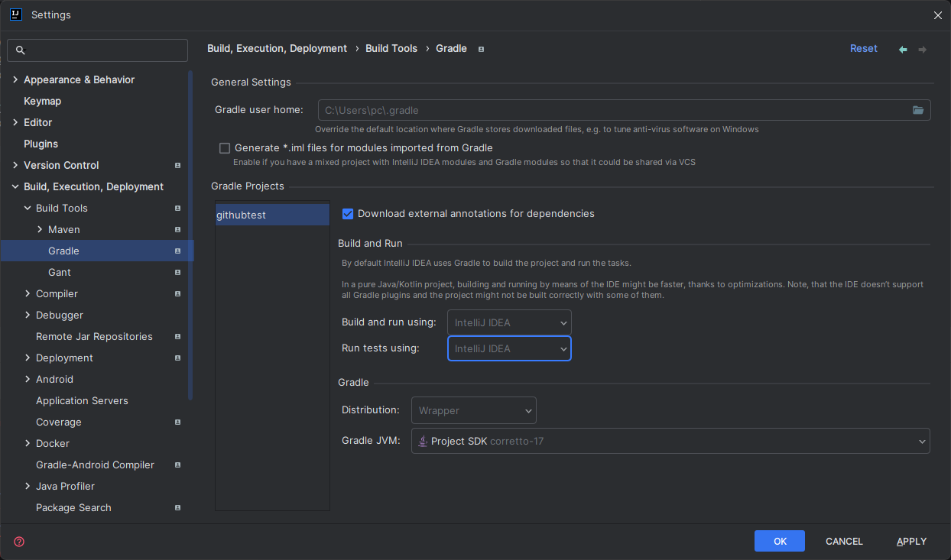The height and width of the screenshot is (560, 951).
Task: Navigate back with the left arrow icon
Action: coord(903,49)
